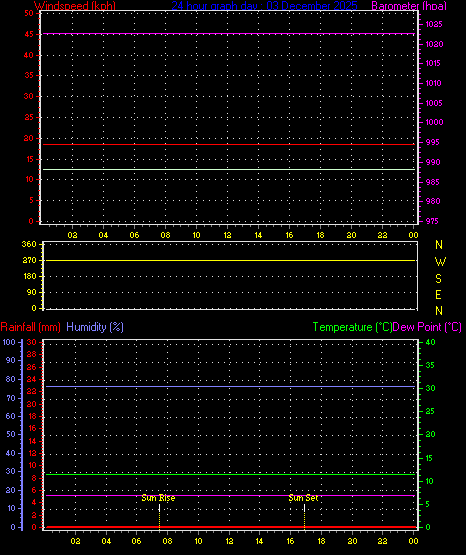The height and width of the screenshot is (555, 466).
Task: Click the '1000' barometer axis value
Action: point(434,122)
